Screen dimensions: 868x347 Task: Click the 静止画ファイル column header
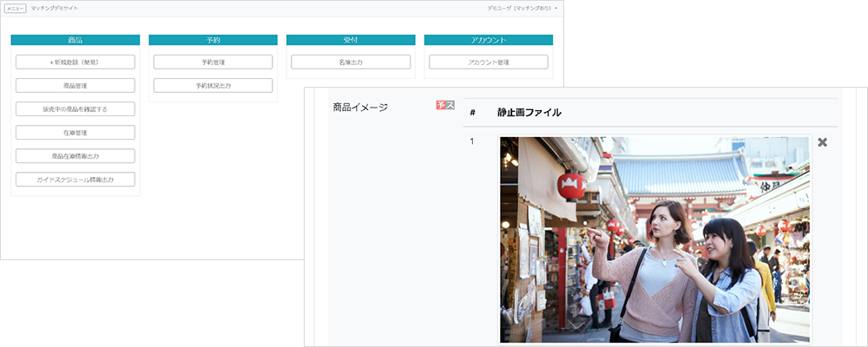point(529,113)
